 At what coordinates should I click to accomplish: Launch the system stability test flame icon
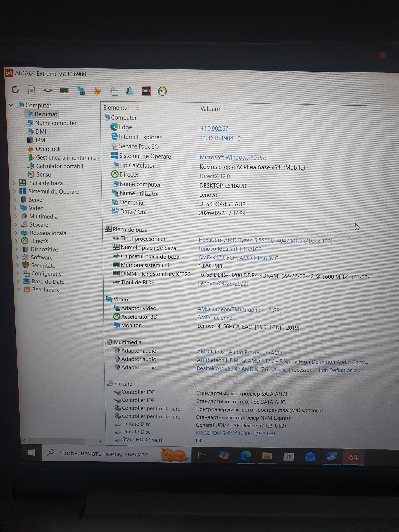97,91
